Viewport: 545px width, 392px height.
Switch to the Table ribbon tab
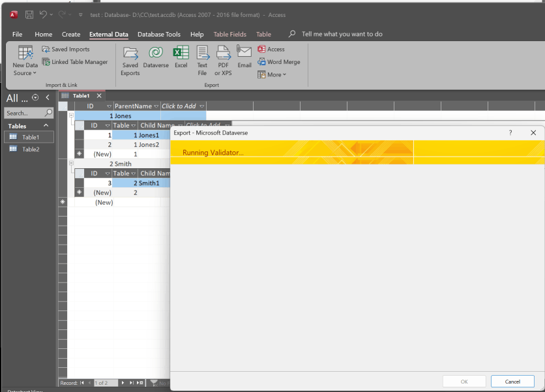[263, 34]
